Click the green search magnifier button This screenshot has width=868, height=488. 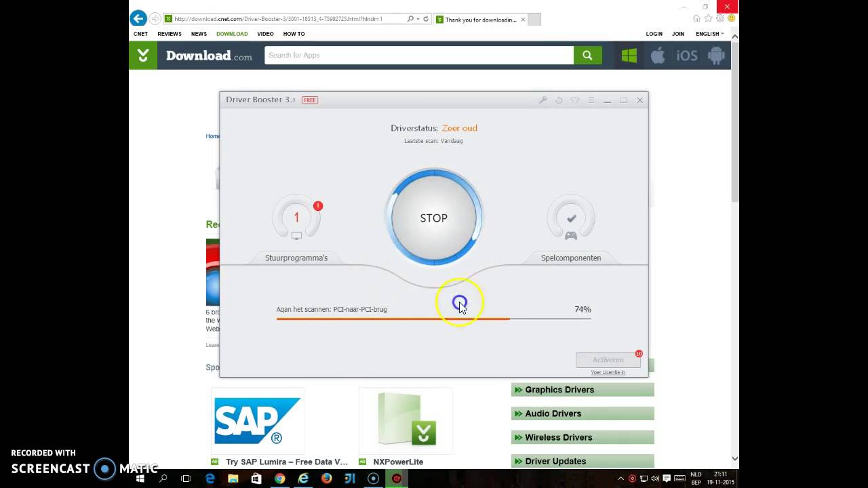(588, 56)
